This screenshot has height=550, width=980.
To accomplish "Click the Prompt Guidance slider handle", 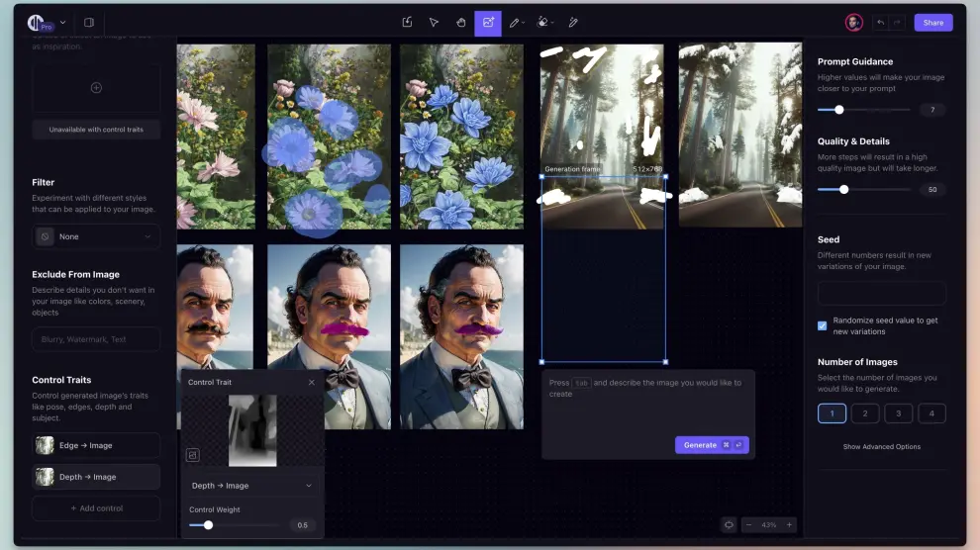I will point(839,110).
